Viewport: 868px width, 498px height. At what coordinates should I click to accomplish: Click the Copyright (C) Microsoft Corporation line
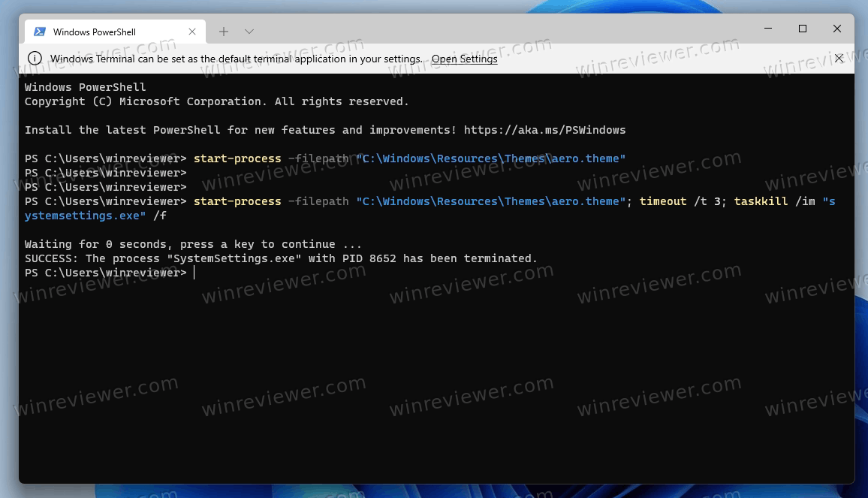pyautogui.click(x=216, y=101)
